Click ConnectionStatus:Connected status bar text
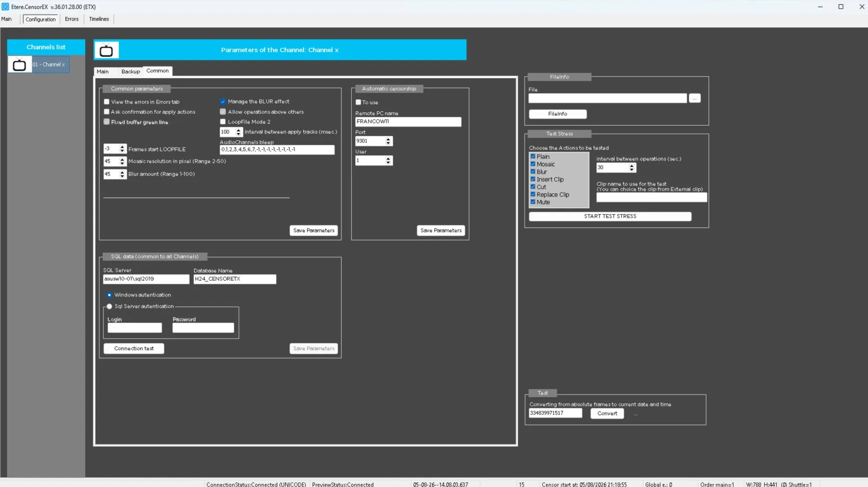 click(256, 484)
